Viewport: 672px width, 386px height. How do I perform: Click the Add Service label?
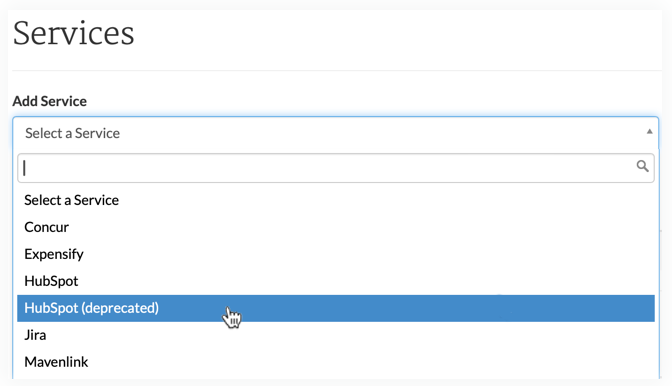[50, 101]
